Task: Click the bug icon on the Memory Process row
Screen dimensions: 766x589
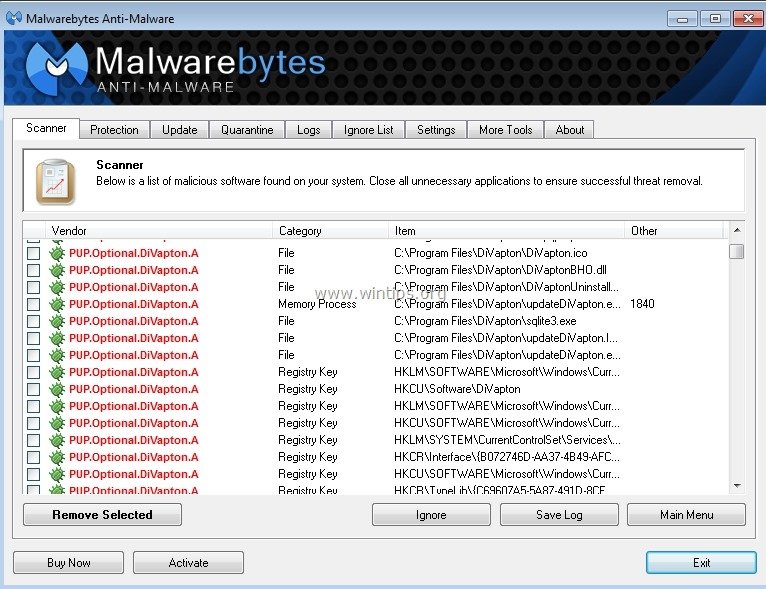Action: click(57, 304)
